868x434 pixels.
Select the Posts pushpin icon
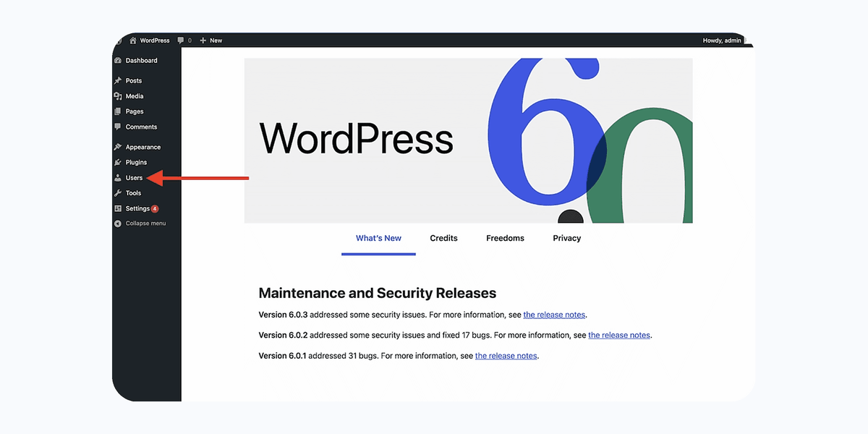(118, 80)
